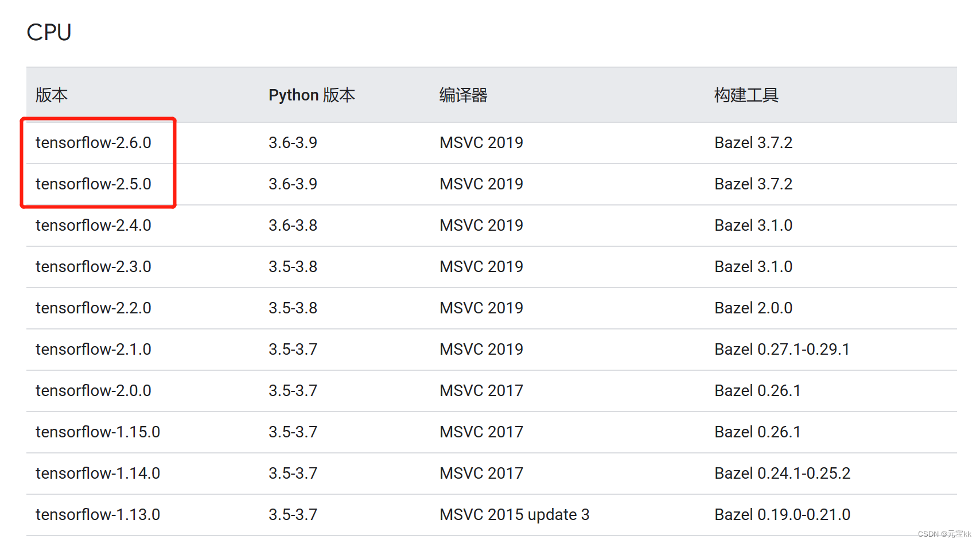Viewport: 980px width, 543px height.
Task: Click the tensorflow-2.3.0 row entry
Action: 94,266
